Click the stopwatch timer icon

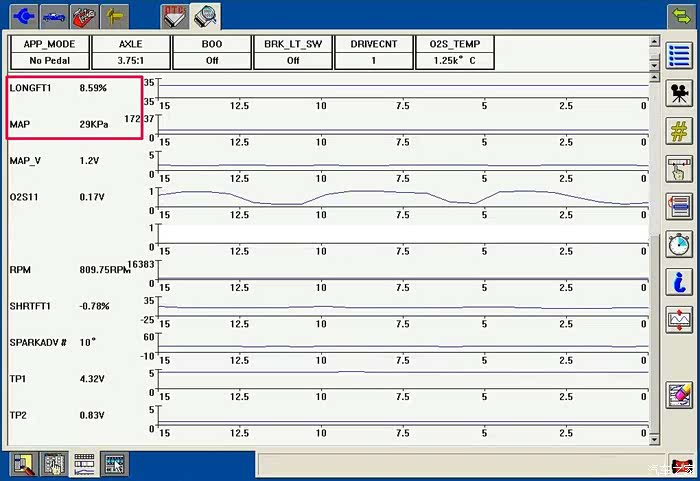[x=680, y=244]
